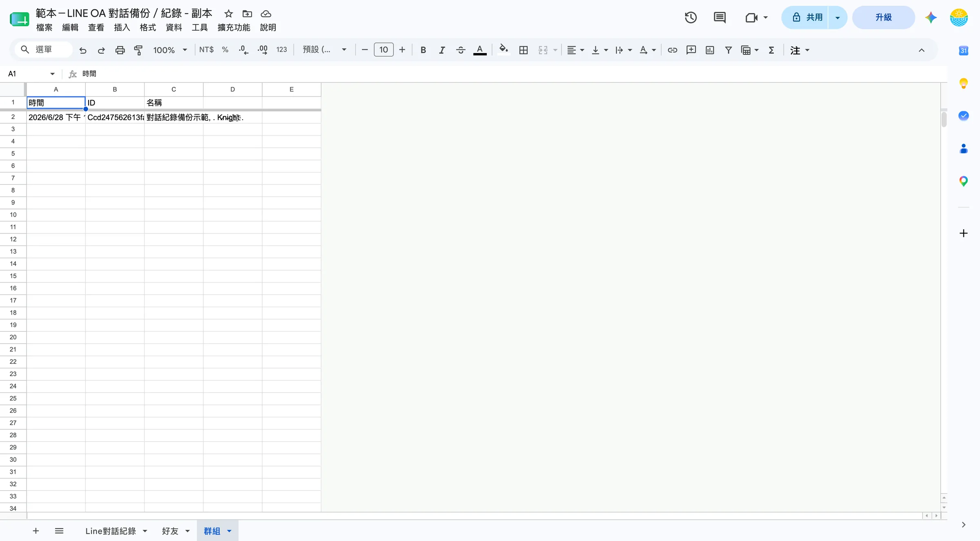
Task: Collapse the toolbar with the chevron
Action: (x=922, y=50)
